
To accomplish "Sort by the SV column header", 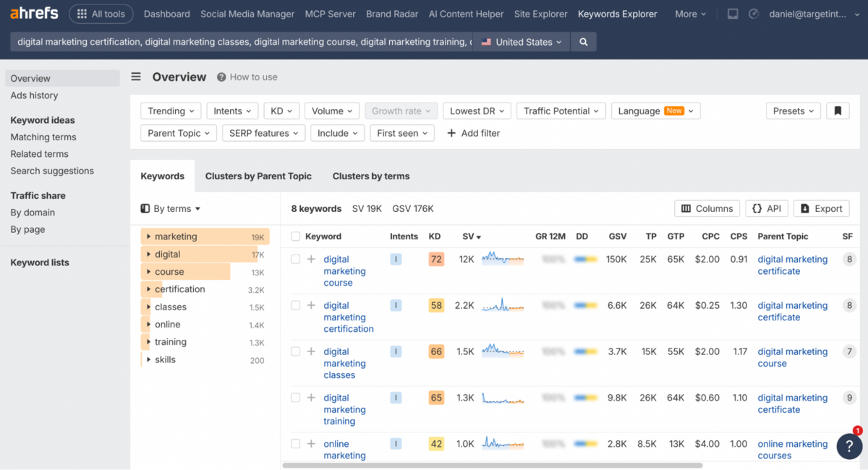I will 472,236.
